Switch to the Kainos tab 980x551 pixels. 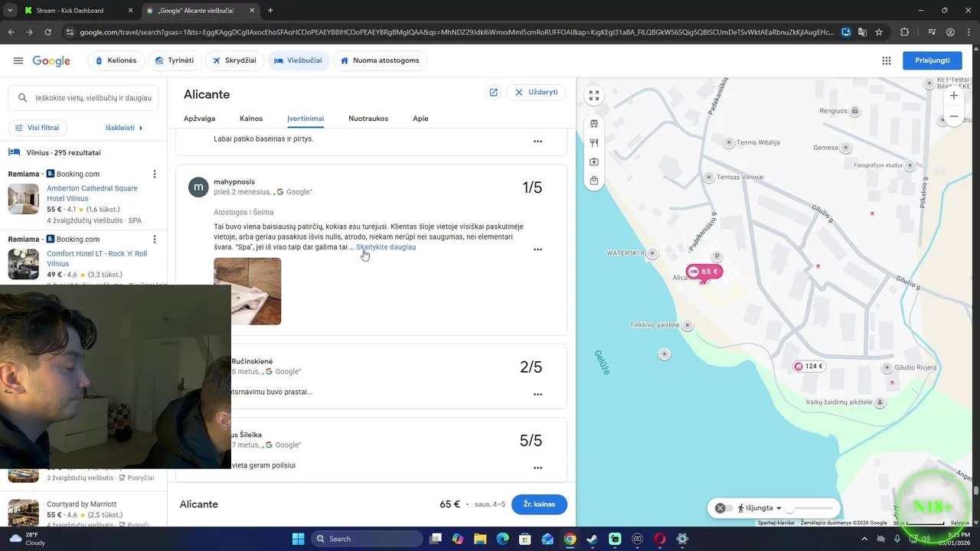251,119
